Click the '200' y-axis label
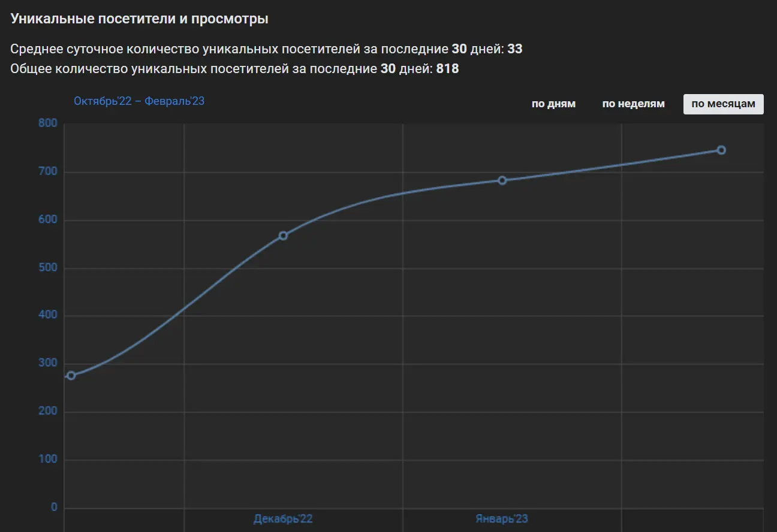 coord(48,412)
